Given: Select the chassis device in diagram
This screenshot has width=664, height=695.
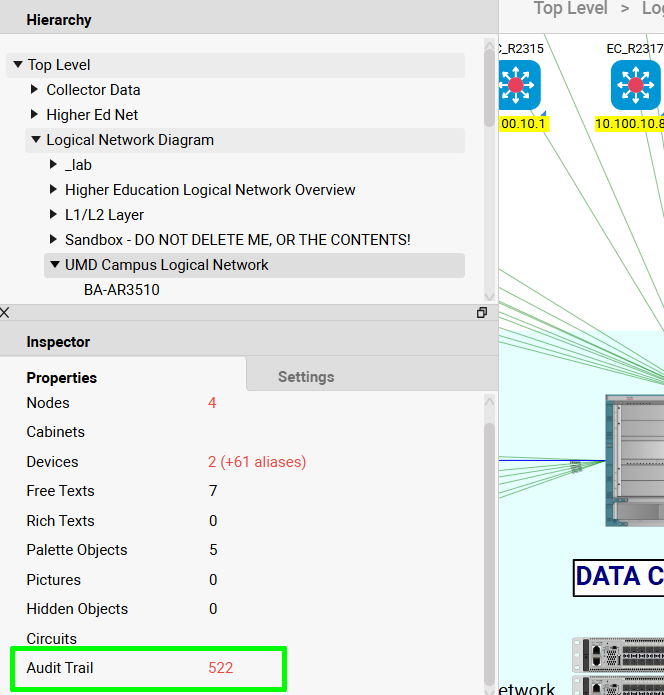Looking at the screenshot, I should click(634, 460).
